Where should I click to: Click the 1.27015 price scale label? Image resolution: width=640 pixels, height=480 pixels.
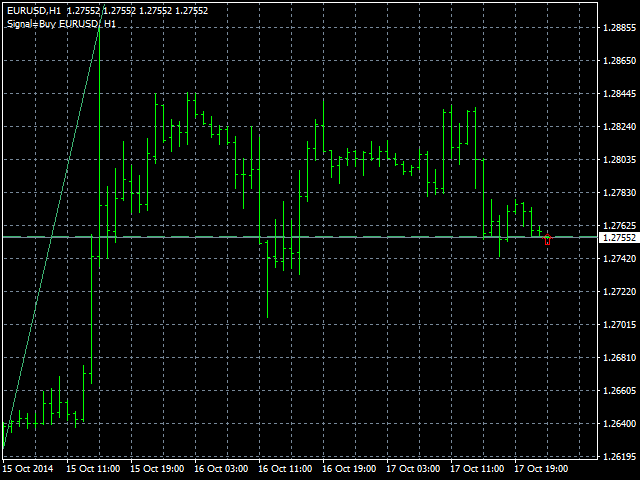click(620, 325)
